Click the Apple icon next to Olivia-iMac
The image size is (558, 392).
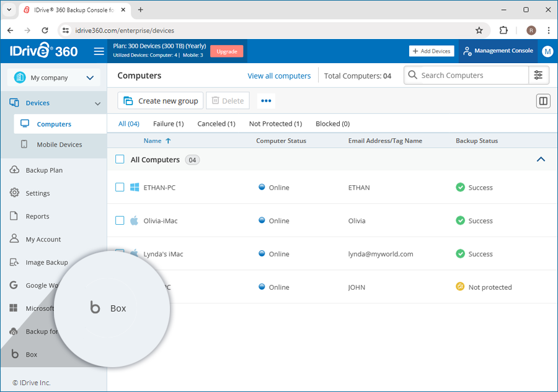[x=134, y=220]
